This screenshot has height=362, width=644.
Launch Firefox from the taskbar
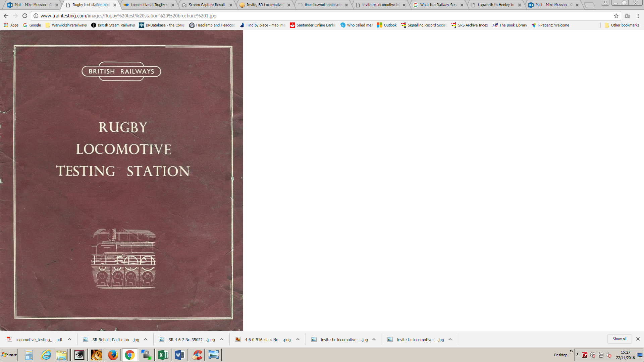(113, 355)
